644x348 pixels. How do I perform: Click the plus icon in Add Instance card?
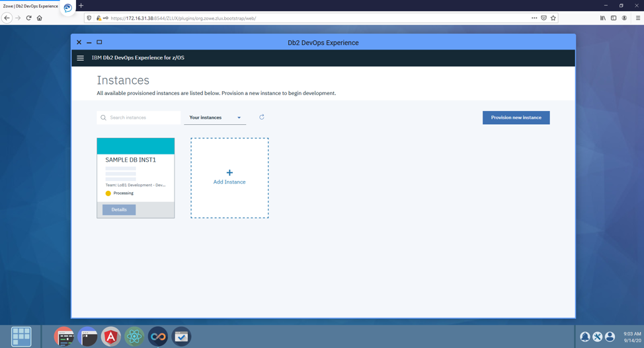229,173
